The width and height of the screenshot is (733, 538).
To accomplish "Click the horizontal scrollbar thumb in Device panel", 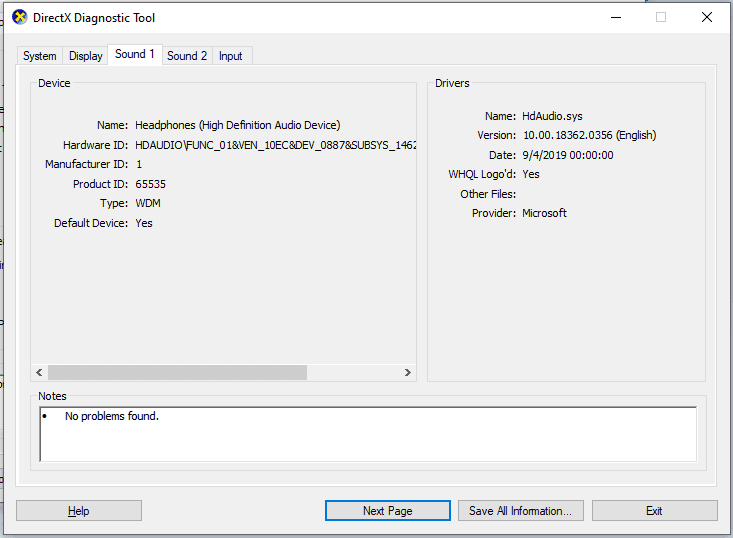I will (x=176, y=372).
